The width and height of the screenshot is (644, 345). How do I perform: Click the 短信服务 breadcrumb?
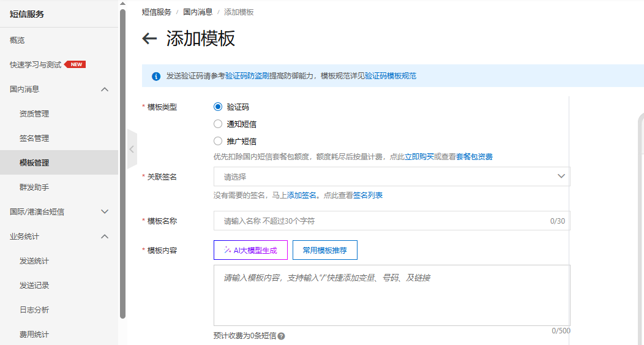pyautogui.click(x=157, y=12)
